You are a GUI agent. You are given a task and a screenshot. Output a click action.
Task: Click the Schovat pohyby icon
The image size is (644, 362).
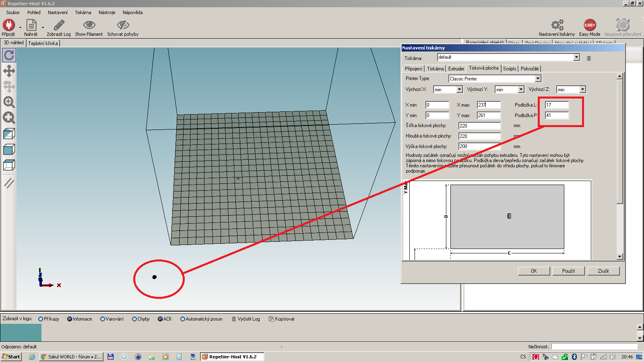pos(123,25)
